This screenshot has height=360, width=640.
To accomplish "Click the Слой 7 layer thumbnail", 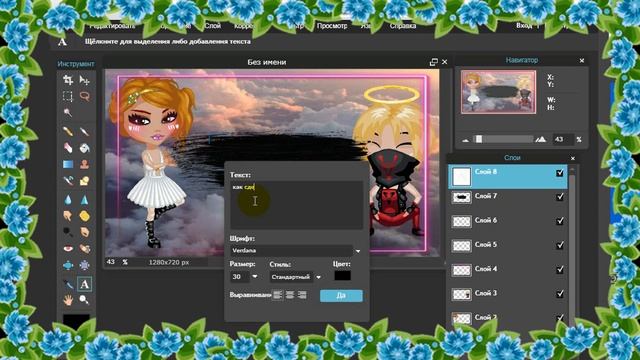I will tap(462, 197).
